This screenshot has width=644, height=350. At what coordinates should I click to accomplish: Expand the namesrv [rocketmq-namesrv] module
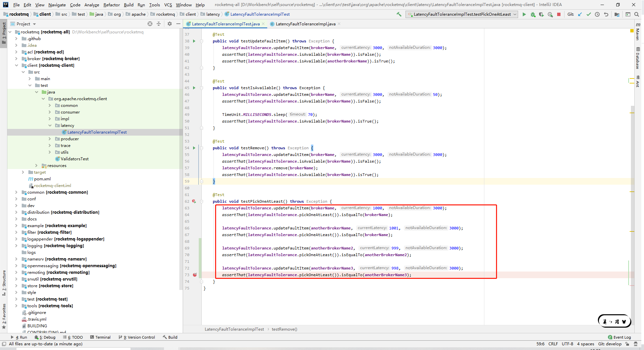(16, 259)
